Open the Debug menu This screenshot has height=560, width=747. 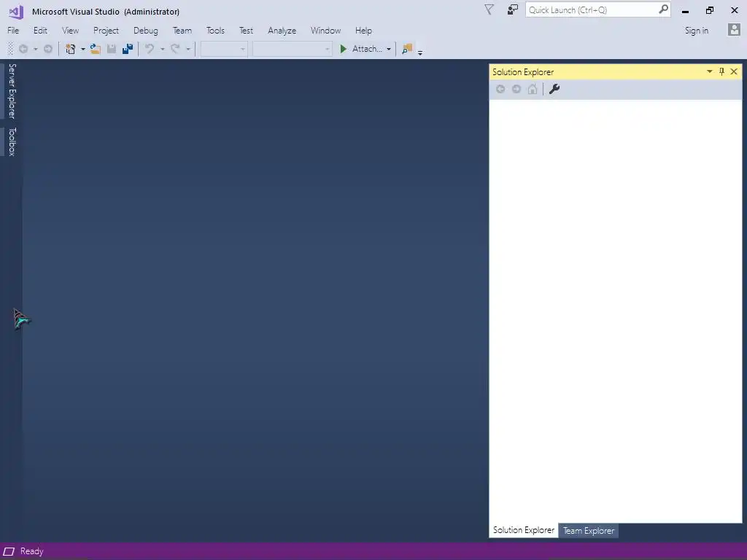pyautogui.click(x=146, y=31)
